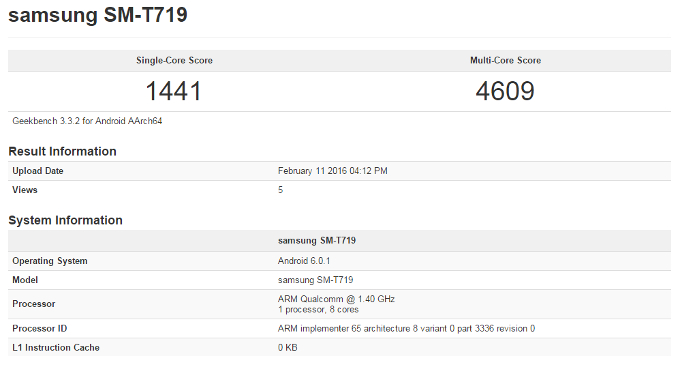The image size is (680, 367).
Task: Click the Result Information heading
Action: 62,151
